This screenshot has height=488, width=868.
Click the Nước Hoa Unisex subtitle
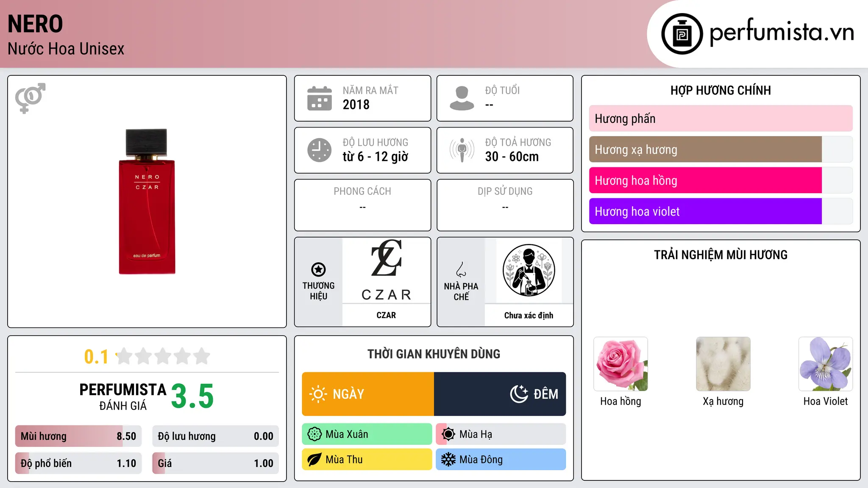tap(66, 49)
